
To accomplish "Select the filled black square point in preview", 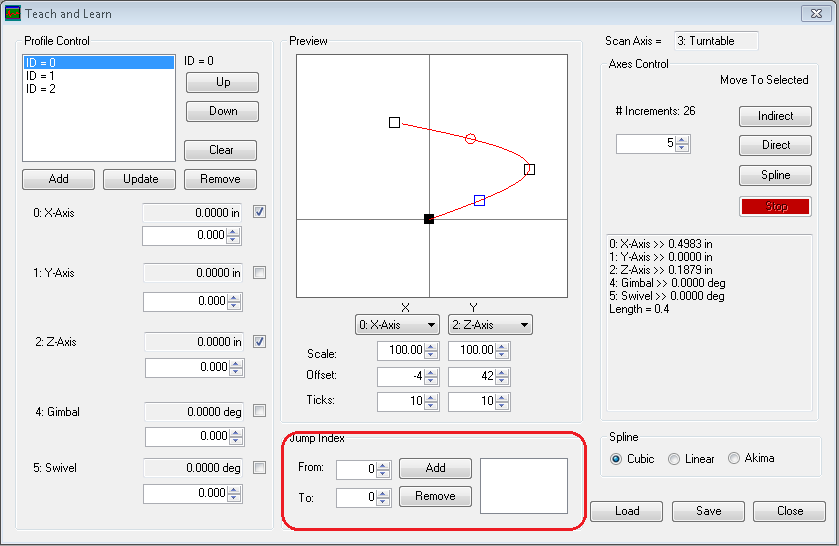I will pyautogui.click(x=429, y=219).
